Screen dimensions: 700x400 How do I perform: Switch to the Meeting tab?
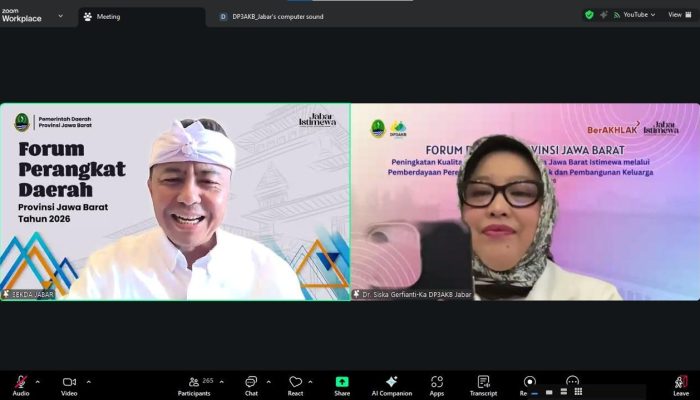pos(142,17)
